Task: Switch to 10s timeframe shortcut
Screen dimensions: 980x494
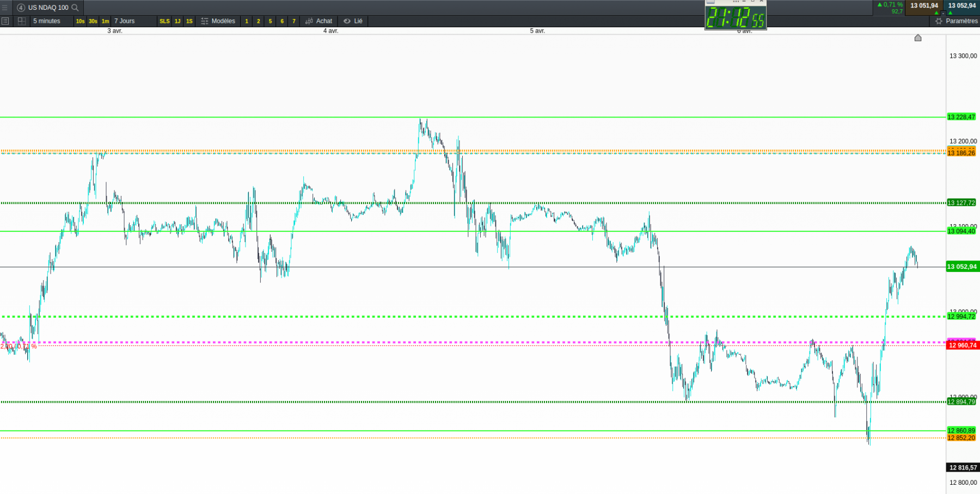Action: [81, 21]
